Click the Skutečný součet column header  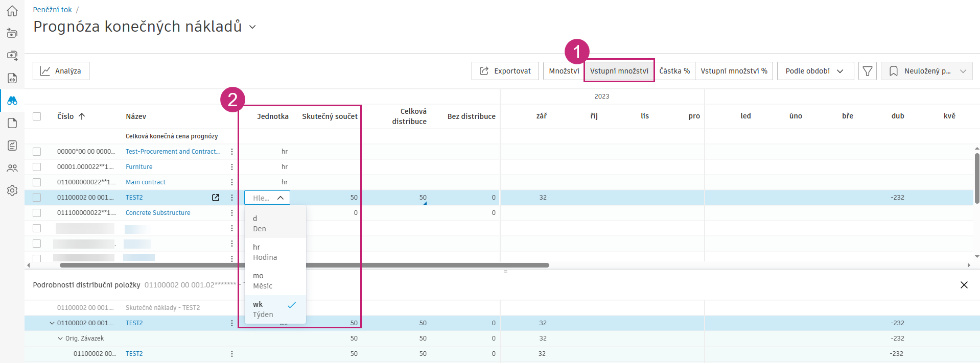(x=330, y=116)
